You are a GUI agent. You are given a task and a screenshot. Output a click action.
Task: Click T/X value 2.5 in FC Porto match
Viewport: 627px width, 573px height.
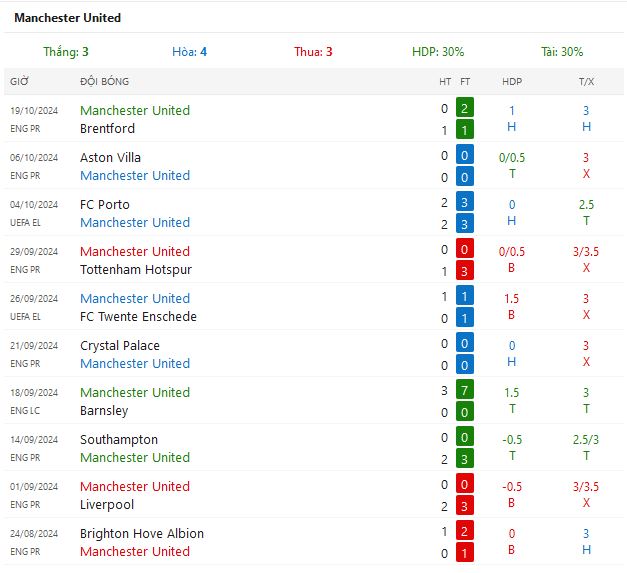pyautogui.click(x=586, y=205)
